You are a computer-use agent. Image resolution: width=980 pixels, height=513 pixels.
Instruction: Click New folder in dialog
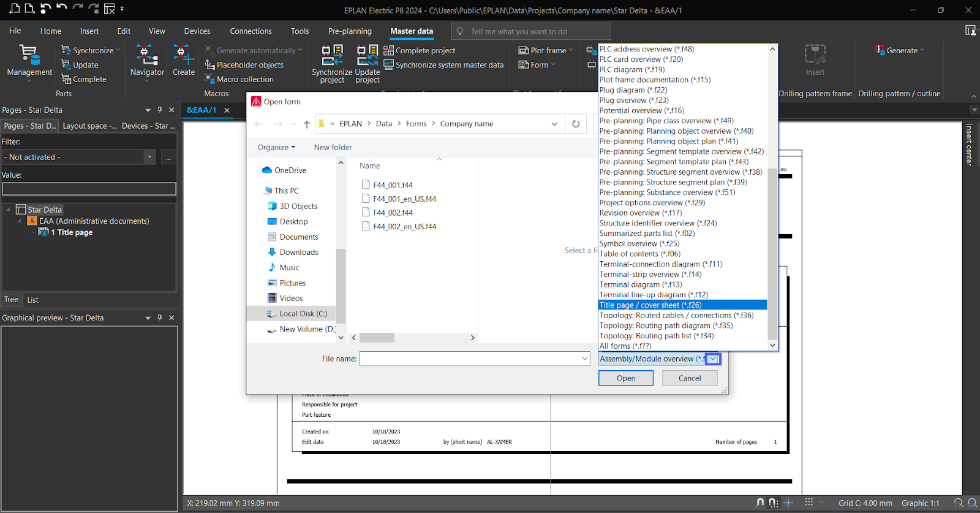333,147
